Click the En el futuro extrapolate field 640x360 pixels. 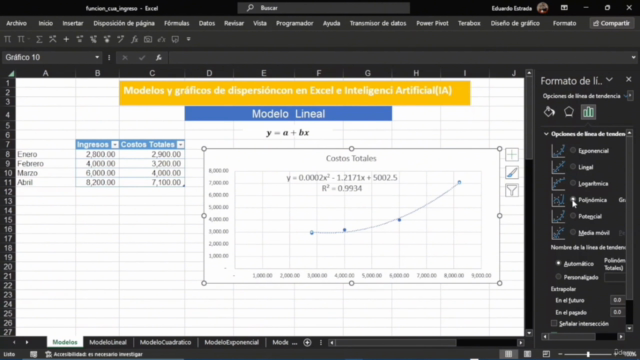pos(617,300)
